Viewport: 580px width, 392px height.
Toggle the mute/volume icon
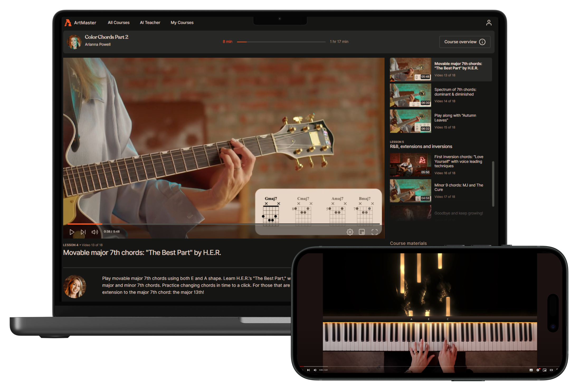(94, 231)
